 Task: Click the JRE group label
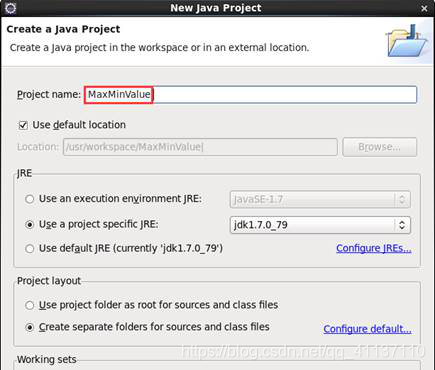pyautogui.click(x=25, y=173)
